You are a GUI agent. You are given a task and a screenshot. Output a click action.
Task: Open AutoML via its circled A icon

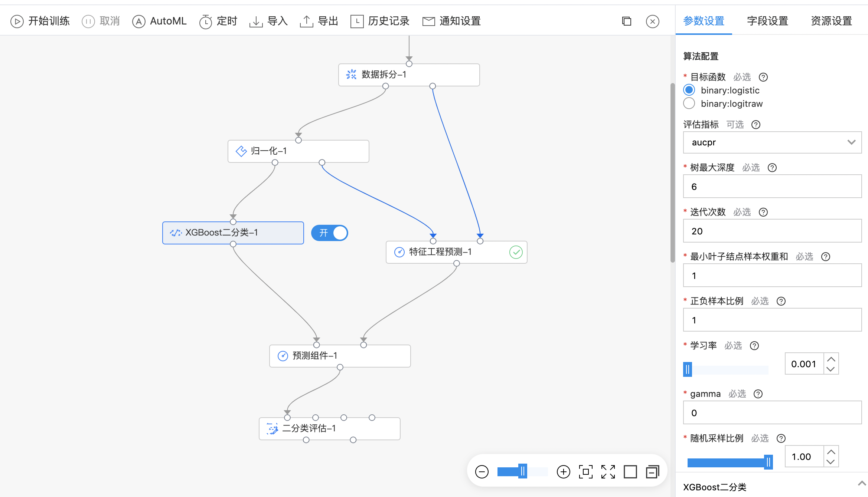coord(138,22)
